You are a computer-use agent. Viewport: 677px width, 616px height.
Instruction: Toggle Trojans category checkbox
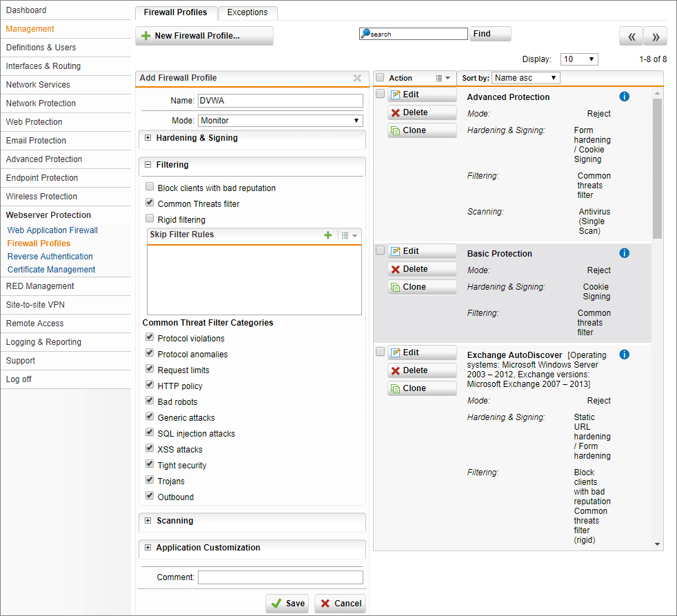coord(150,479)
